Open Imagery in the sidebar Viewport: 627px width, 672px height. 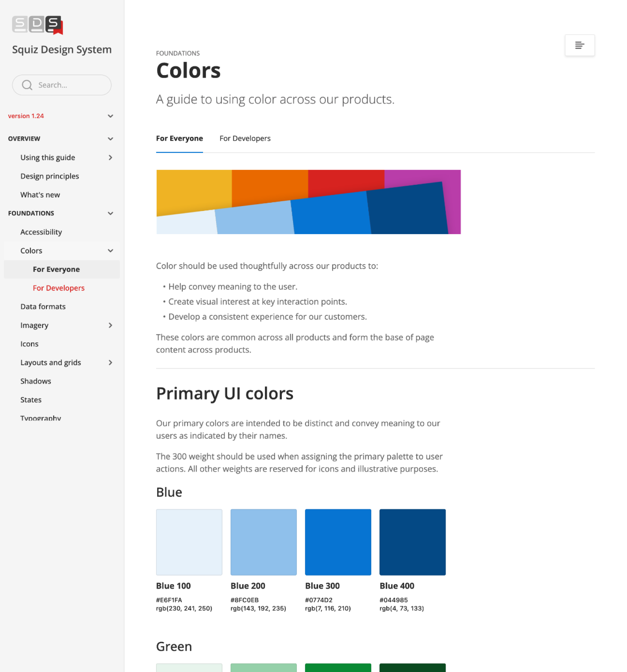tap(34, 326)
